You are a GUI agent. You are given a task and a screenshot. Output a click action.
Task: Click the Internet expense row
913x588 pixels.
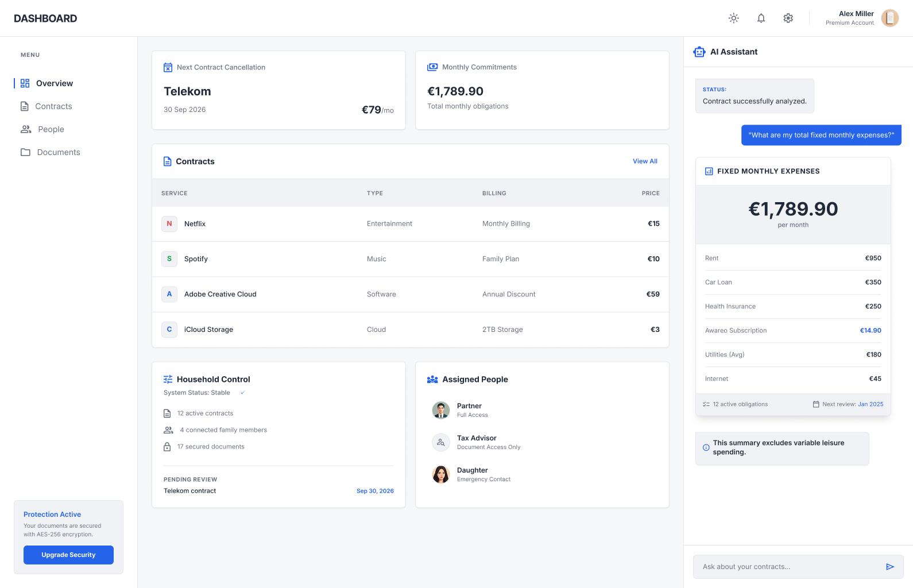[793, 379]
